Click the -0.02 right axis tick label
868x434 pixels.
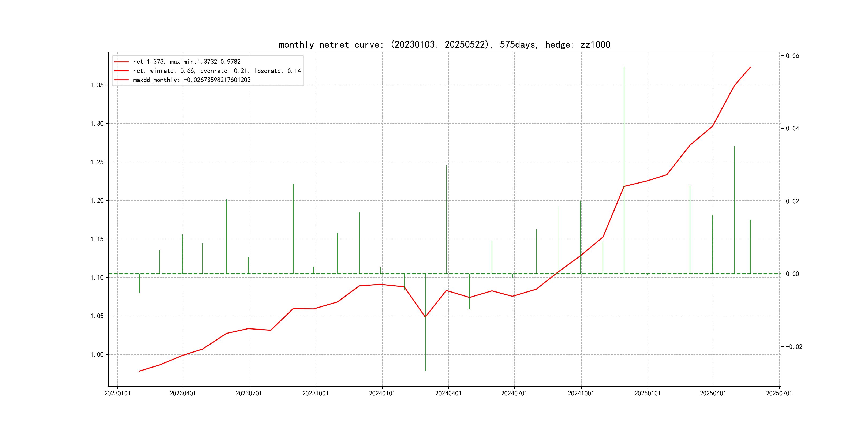[x=794, y=347]
